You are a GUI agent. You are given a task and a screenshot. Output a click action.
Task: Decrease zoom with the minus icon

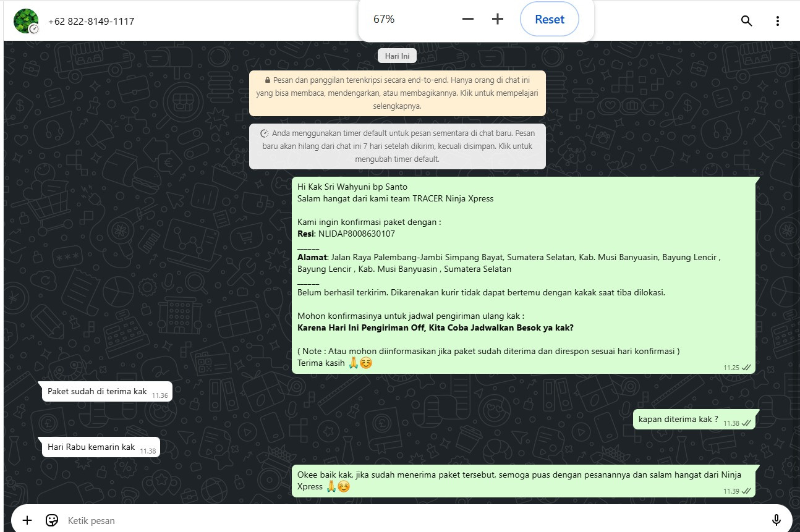coord(468,19)
